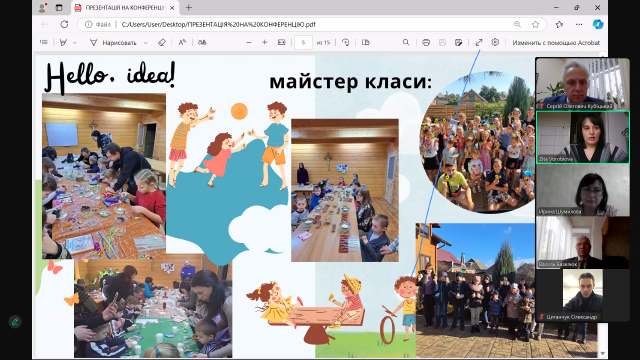Expand the highlight tool dropdown arrow

75,43
